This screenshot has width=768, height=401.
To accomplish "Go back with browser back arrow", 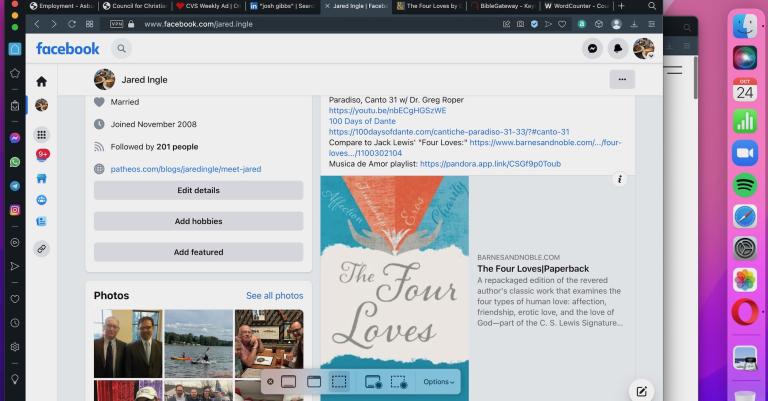I will [x=37, y=24].
